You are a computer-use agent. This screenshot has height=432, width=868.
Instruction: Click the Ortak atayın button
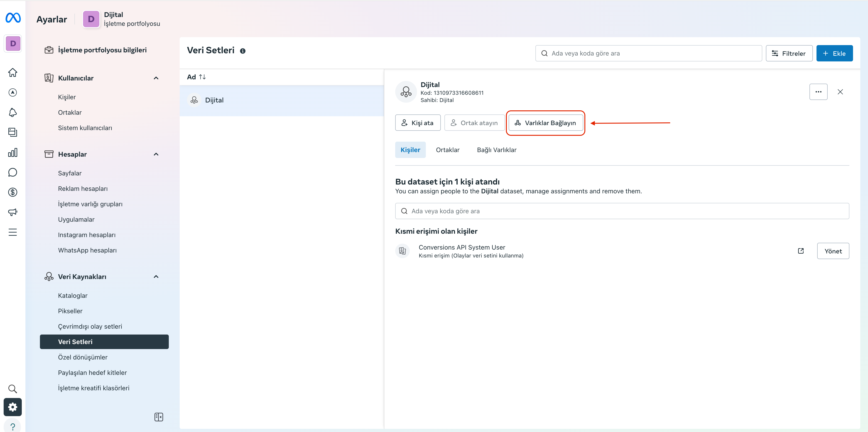474,123
